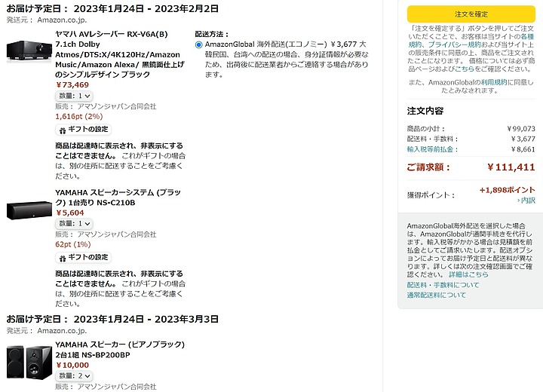Screen dimensions: 543x392
Task: Click ギフトの設定 button for the AV receiver
Action: (83, 130)
